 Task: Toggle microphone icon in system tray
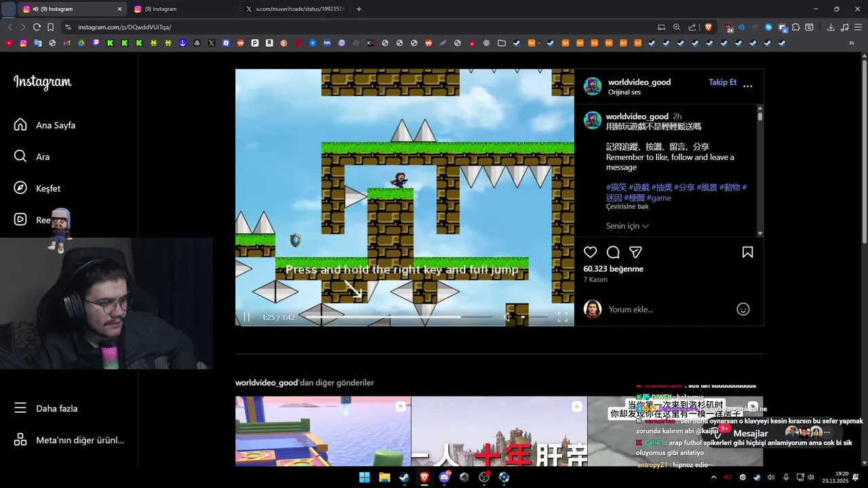pyautogui.click(x=786, y=477)
